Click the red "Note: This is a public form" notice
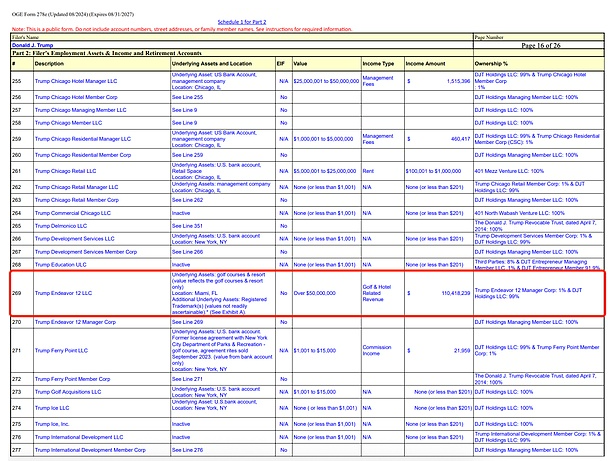The height and width of the screenshot is (461, 610). tap(182, 29)
